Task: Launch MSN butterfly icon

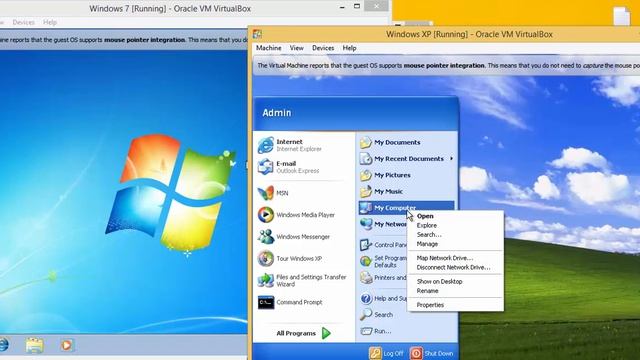Action: (266, 193)
